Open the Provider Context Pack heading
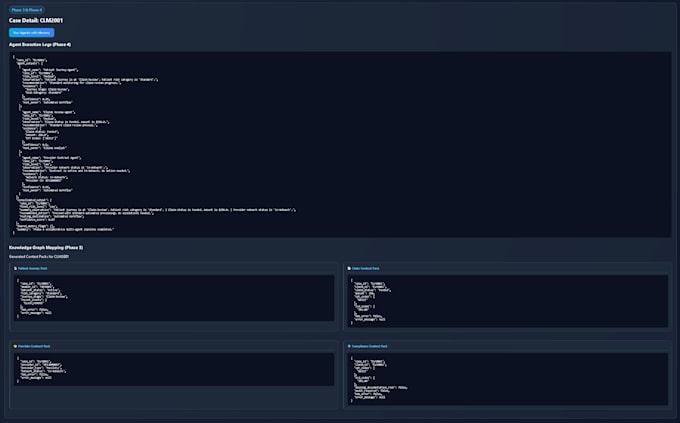The width and height of the screenshot is (680, 423). (34, 346)
